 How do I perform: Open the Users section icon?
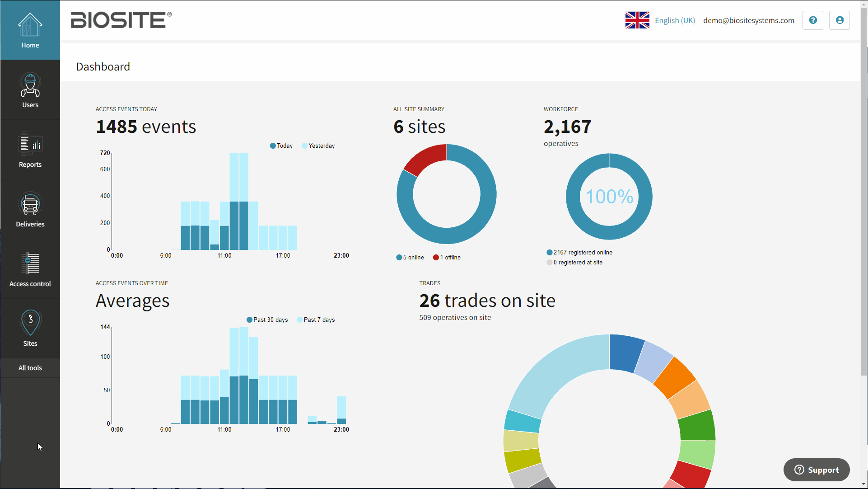coord(30,85)
